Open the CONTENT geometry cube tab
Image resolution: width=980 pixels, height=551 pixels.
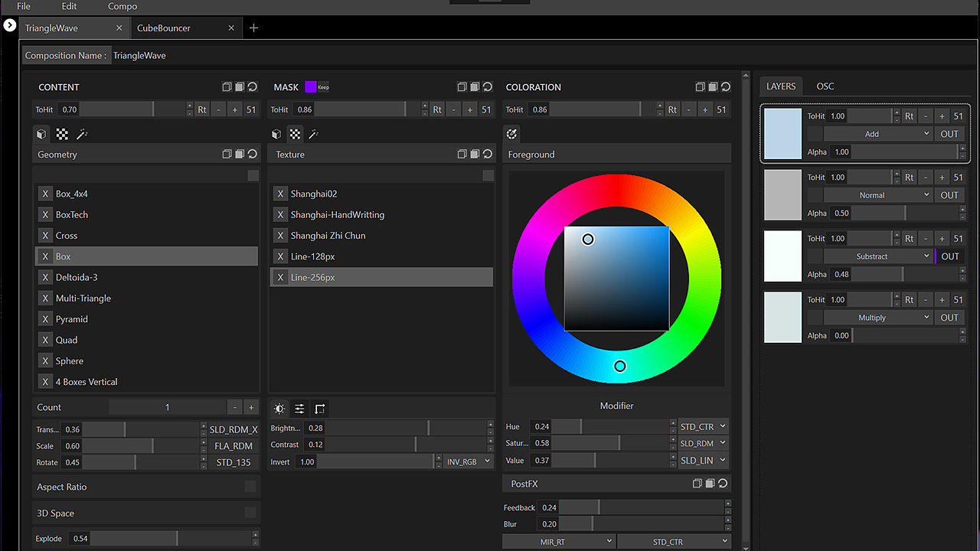41,134
